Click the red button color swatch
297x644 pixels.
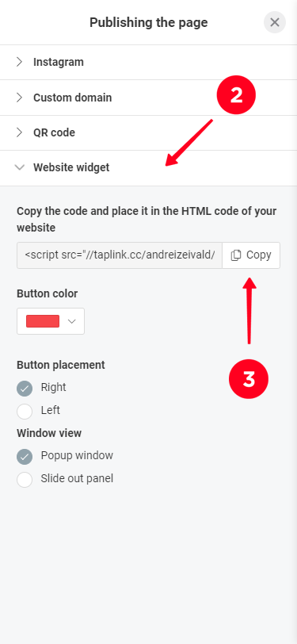43,321
